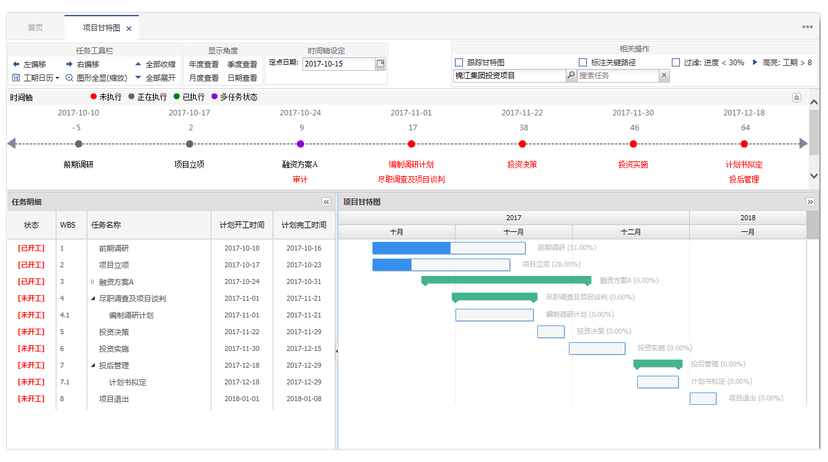The image size is (828, 462).
Task: Click the 2018-01-08 planned finish date cell
Action: click(304, 399)
